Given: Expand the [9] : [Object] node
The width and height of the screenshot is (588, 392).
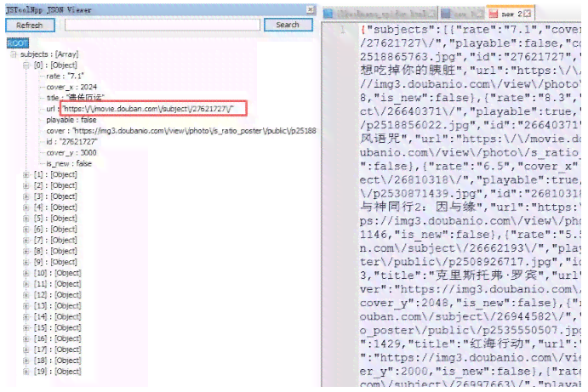Looking at the screenshot, I should point(26,263).
